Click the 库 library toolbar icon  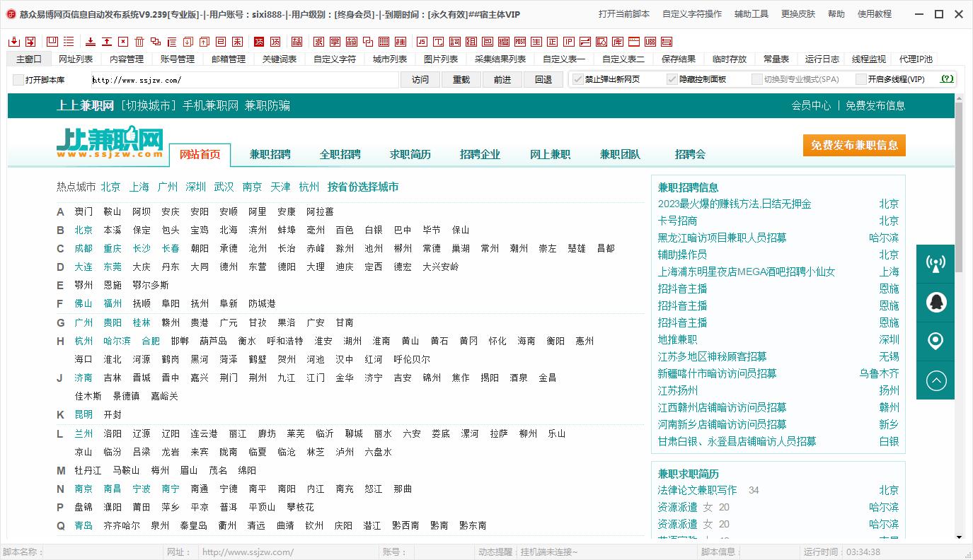pos(618,42)
